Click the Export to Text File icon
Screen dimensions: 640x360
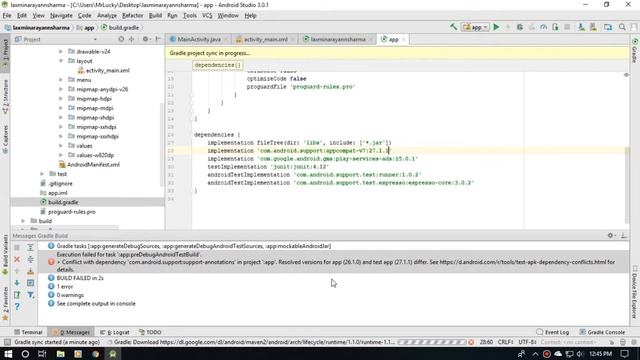click(17, 294)
